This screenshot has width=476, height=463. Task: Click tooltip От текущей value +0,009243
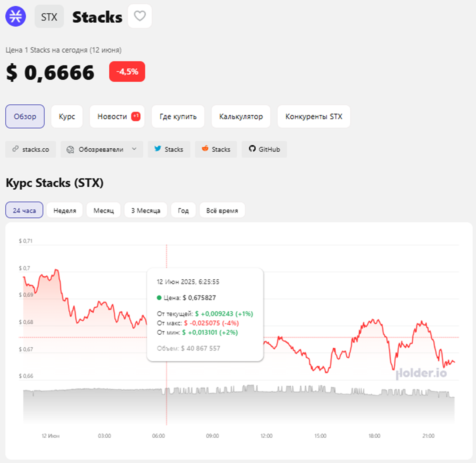coord(224,314)
